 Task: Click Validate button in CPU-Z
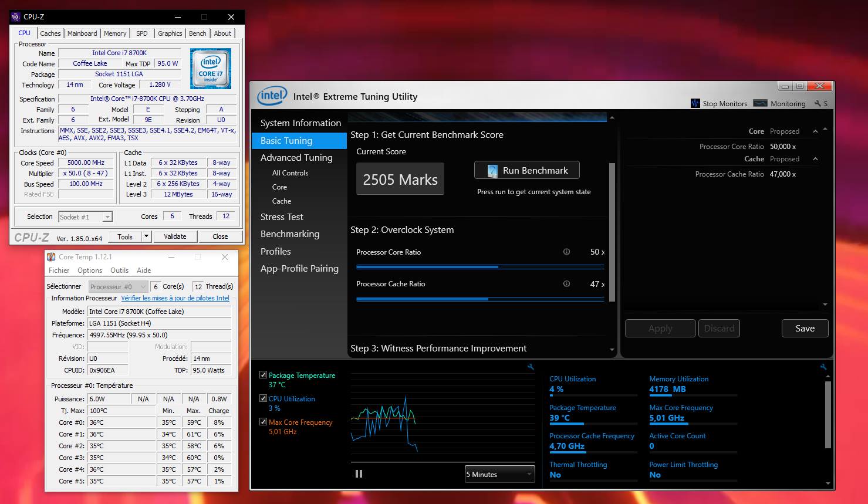pos(175,236)
